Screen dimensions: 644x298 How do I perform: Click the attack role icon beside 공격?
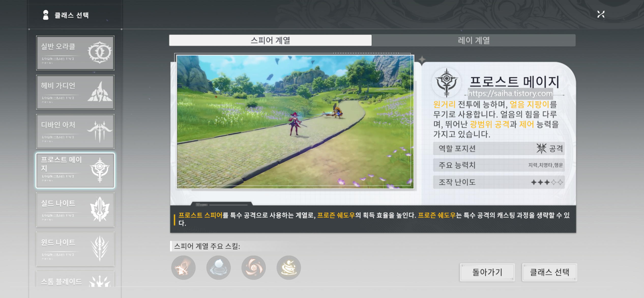(x=541, y=148)
